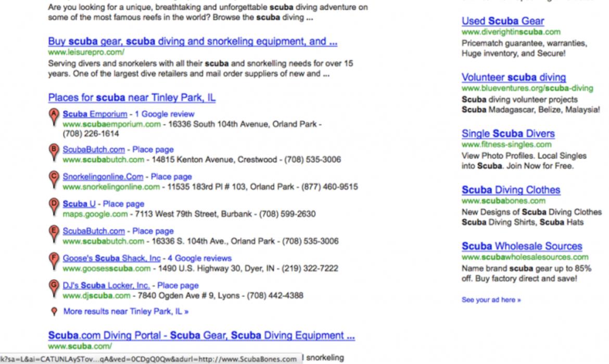
Task: Open Place page for Scuba U
Action: point(123,204)
